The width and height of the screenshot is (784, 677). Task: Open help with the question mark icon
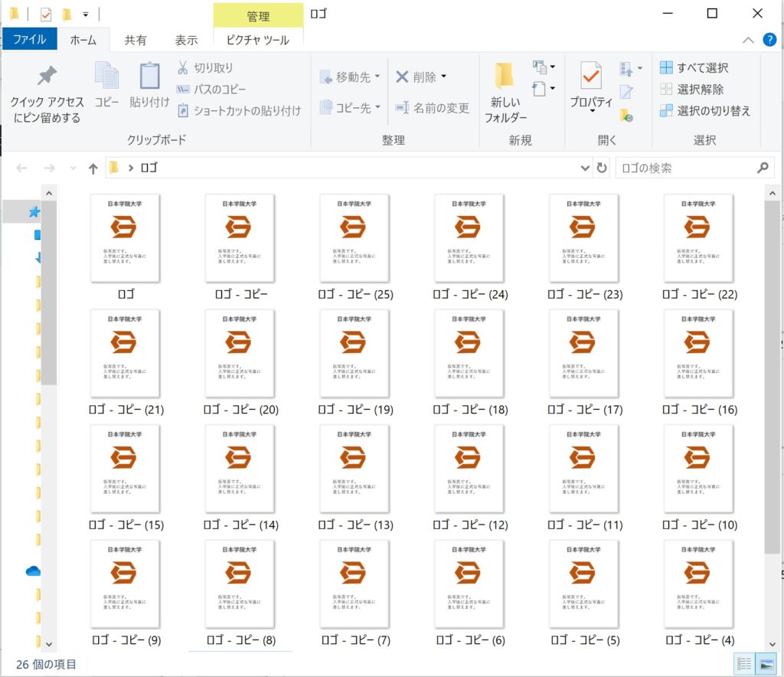[x=769, y=40]
